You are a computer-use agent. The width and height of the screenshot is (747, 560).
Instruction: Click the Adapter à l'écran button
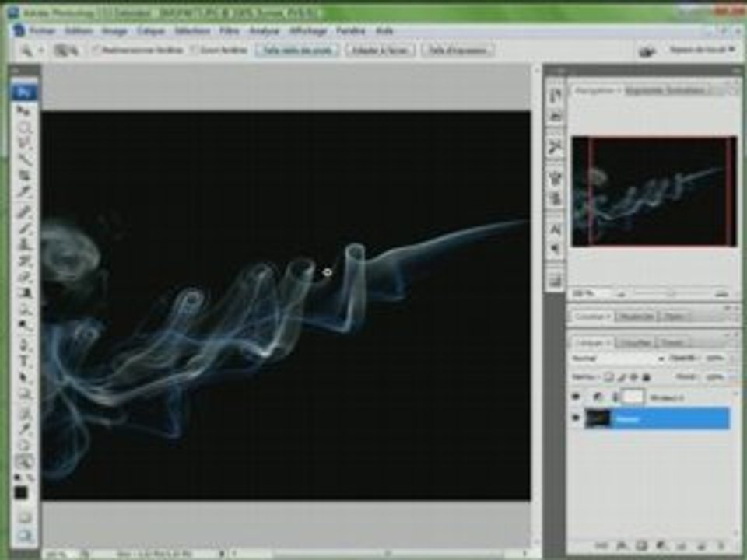click(x=381, y=50)
